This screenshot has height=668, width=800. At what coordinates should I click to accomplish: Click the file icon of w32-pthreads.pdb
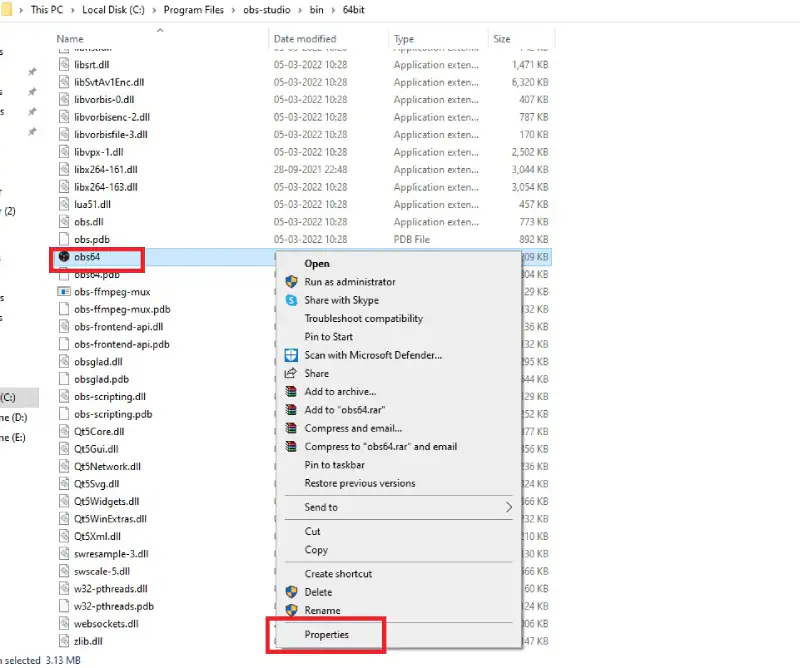pyautogui.click(x=64, y=606)
